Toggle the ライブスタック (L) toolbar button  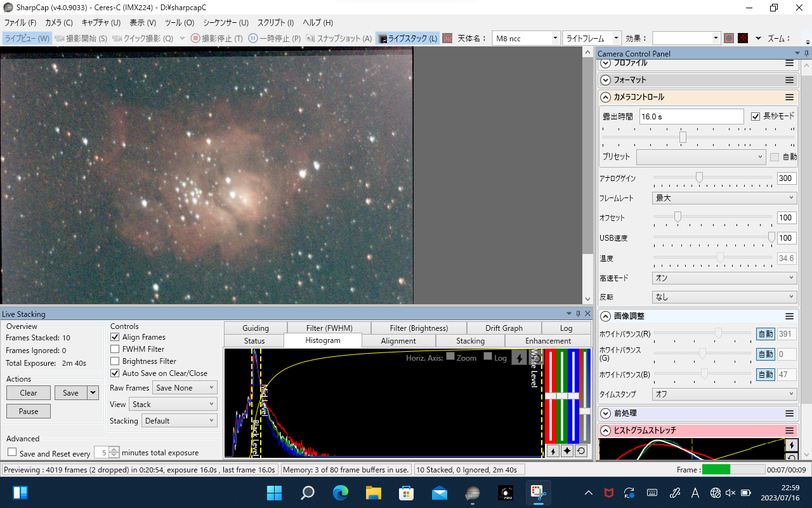(408, 38)
